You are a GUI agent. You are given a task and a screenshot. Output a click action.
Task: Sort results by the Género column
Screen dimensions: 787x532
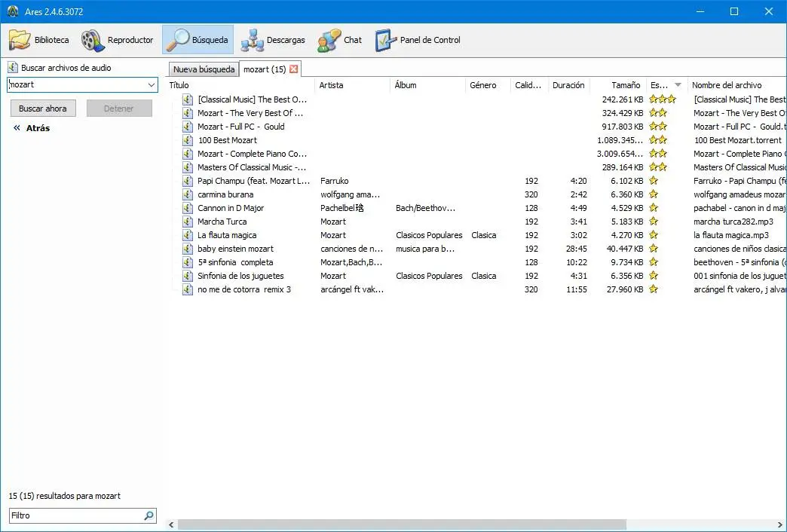(488, 85)
